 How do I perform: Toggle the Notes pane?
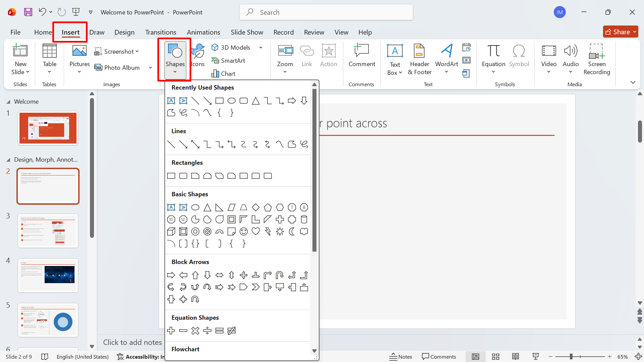[x=401, y=357]
